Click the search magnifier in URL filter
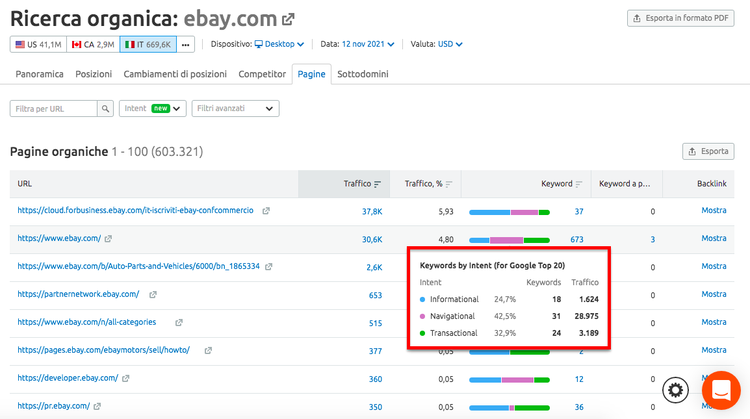The height and width of the screenshot is (419, 750). point(105,109)
